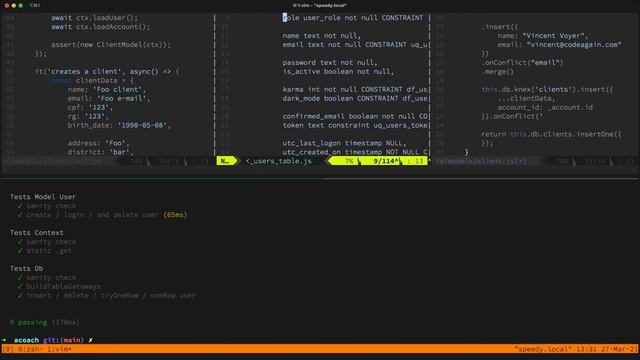Click the 'Tests Db' heading
The height and width of the screenshot is (360, 640).
(27, 269)
